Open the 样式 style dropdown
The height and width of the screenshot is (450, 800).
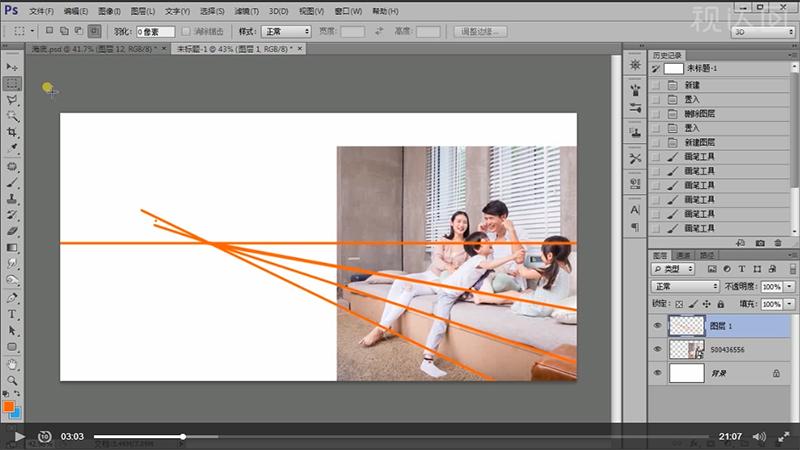[286, 31]
